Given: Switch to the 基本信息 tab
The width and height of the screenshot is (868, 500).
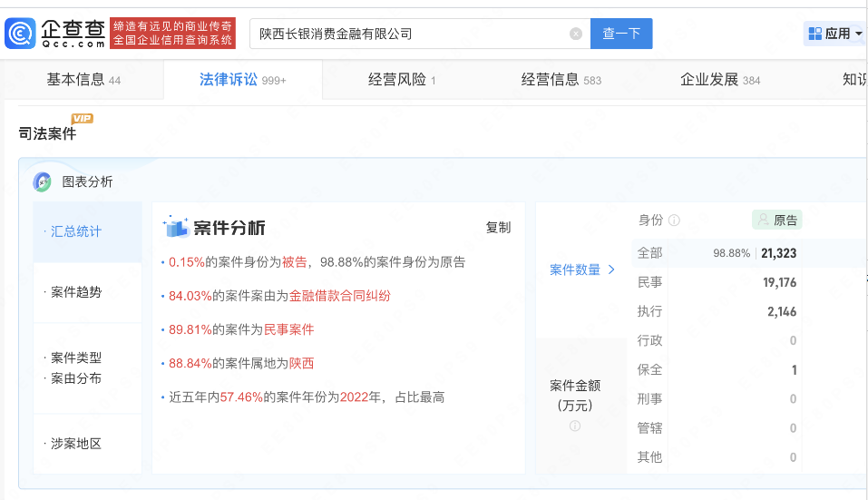Looking at the screenshot, I should 83,80.
